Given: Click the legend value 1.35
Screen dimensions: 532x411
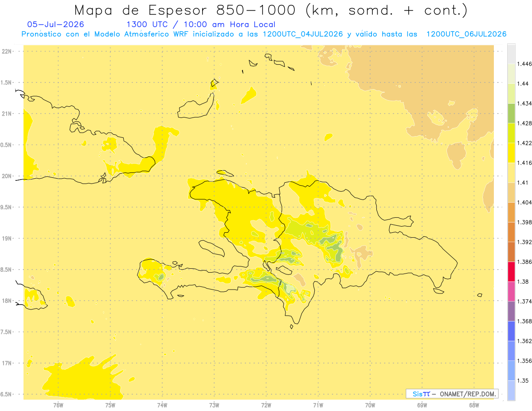Looking at the screenshot, I should click(523, 380).
